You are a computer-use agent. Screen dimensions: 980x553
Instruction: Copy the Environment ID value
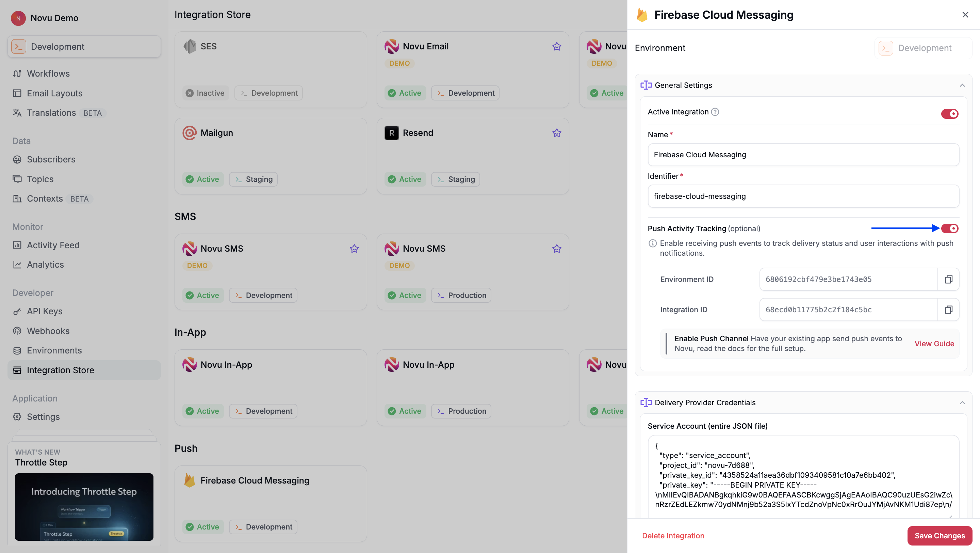[948, 279]
